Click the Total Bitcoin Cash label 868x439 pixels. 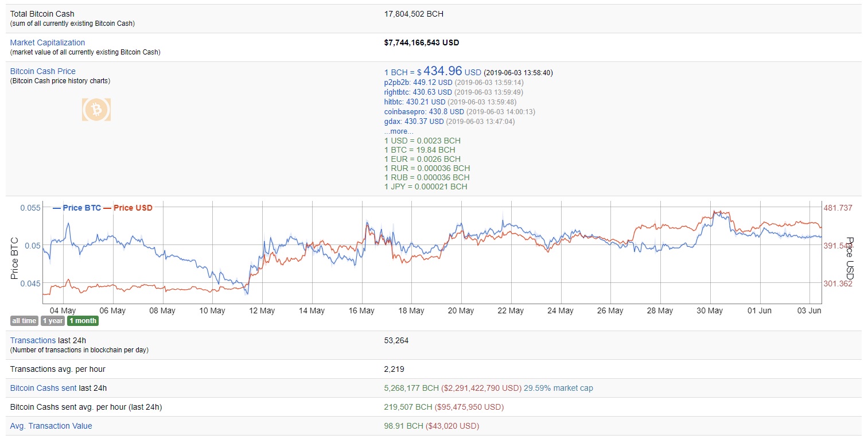coord(42,14)
